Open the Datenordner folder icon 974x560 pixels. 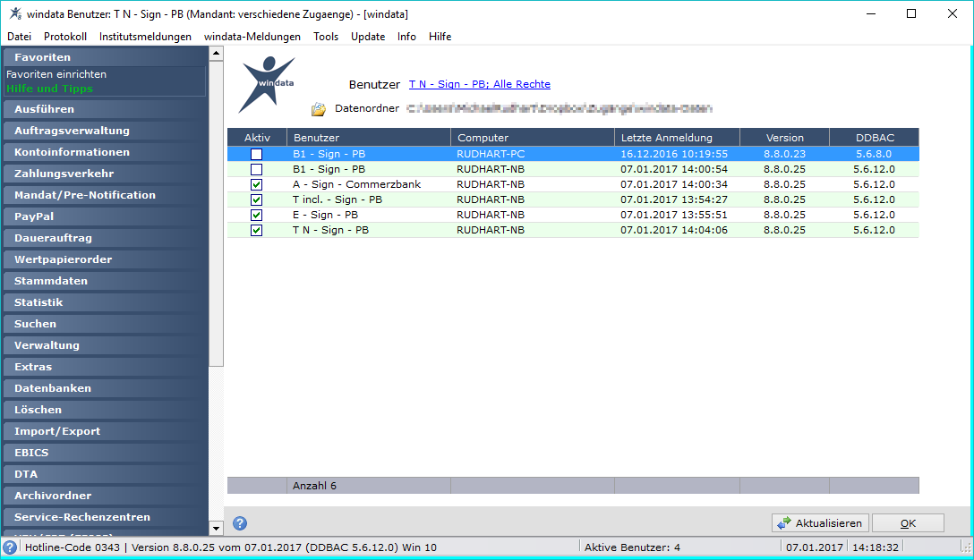pyautogui.click(x=318, y=109)
